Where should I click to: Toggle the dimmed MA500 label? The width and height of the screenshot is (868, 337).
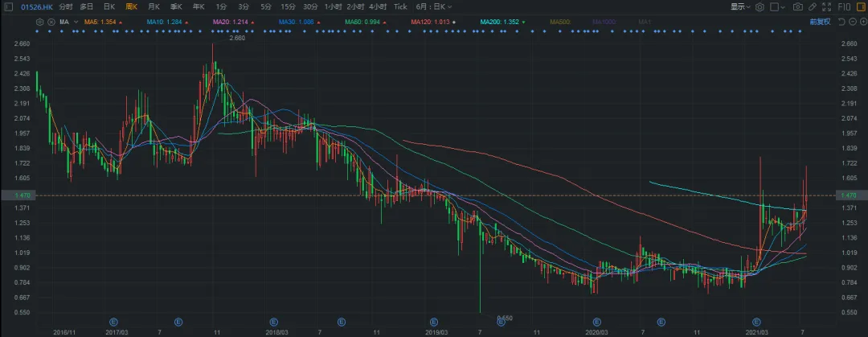pos(560,23)
